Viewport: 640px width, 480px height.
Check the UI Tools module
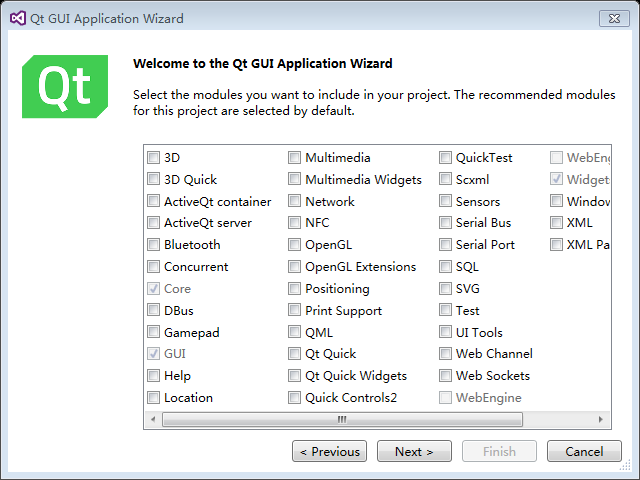[x=445, y=332]
